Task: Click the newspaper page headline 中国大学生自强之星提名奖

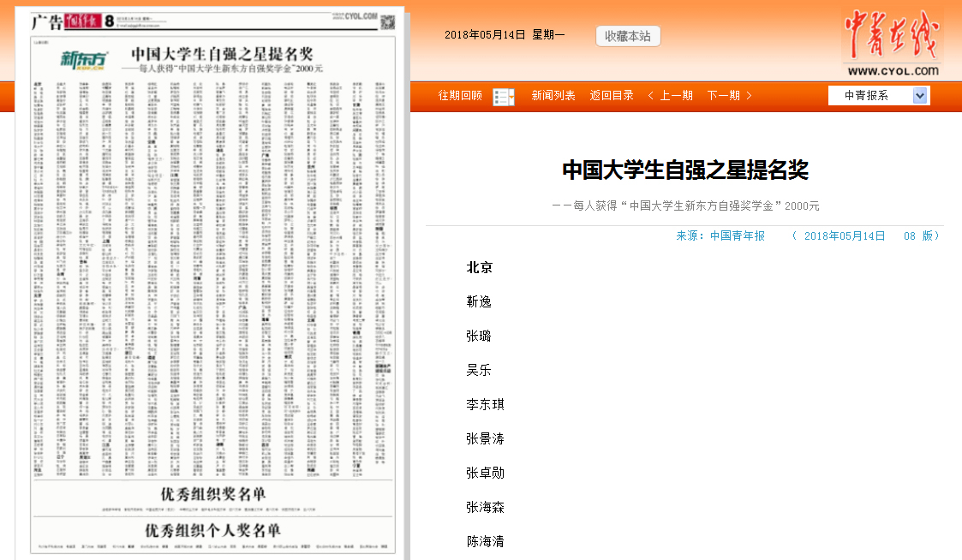Action: (221, 54)
